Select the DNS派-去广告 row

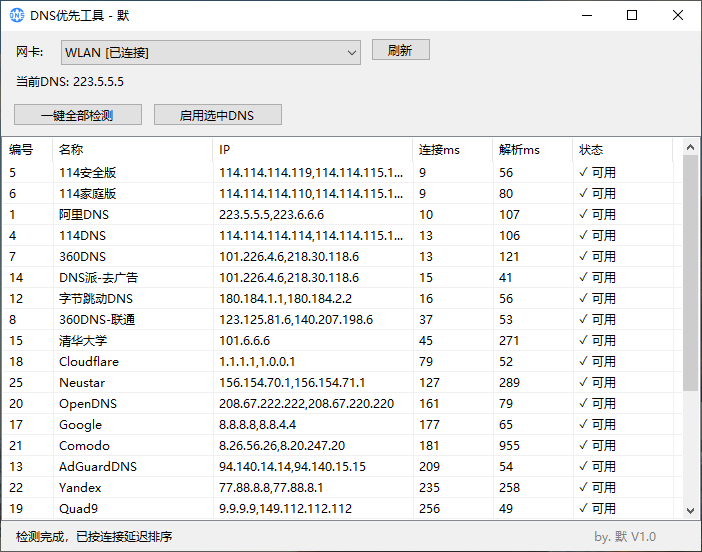[x=342, y=278]
